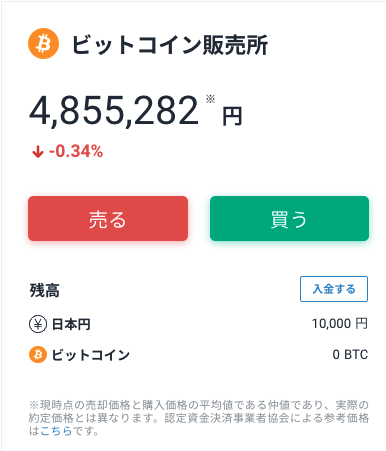Click the small Bitcoin icon in the balance list

(x=38, y=354)
